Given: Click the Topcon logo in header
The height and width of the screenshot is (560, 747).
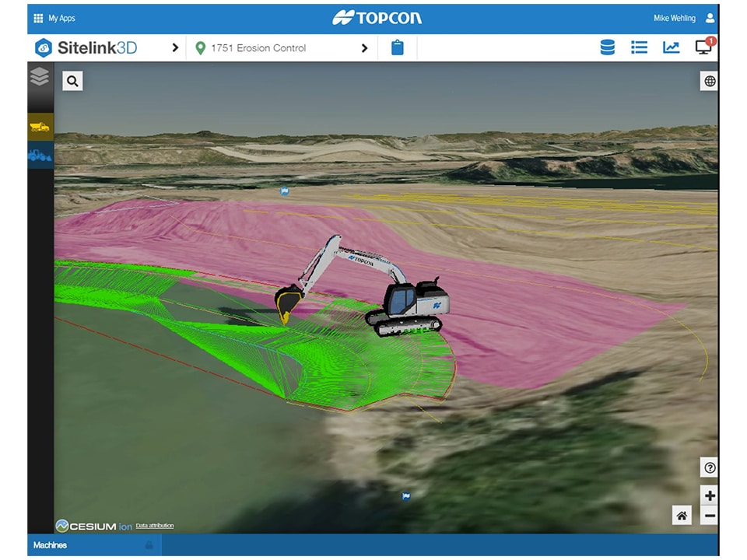Looking at the screenshot, I should click(377, 18).
